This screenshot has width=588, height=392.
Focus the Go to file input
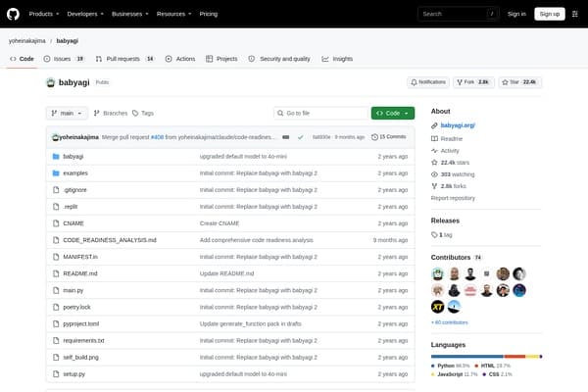321,114
